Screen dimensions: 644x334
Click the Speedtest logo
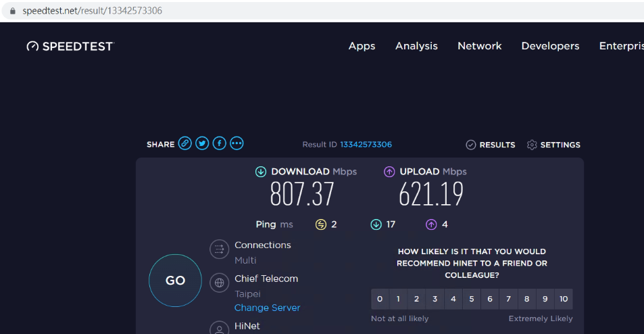(70, 47)
